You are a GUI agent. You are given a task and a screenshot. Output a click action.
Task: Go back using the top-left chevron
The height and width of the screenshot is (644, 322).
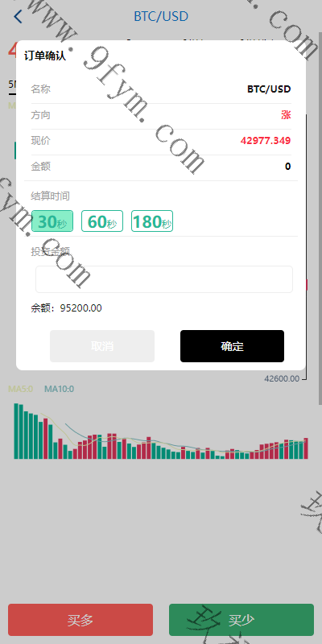(18, 16)
